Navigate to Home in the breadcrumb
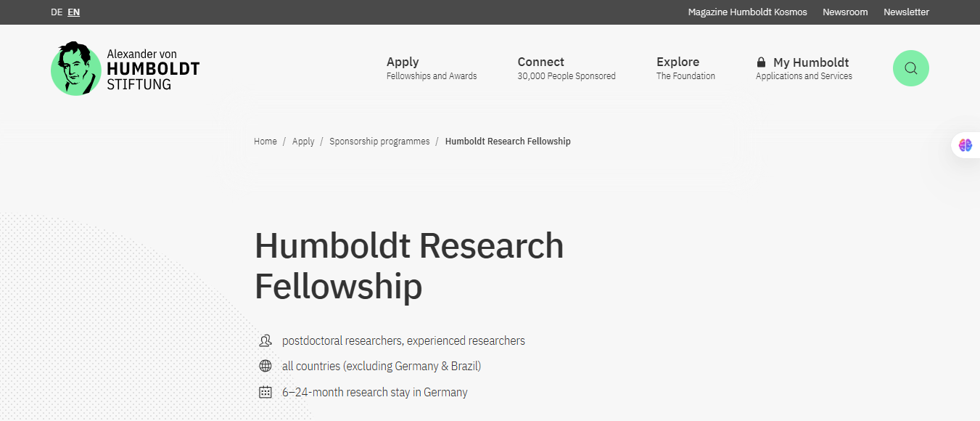 click(265, 142)
